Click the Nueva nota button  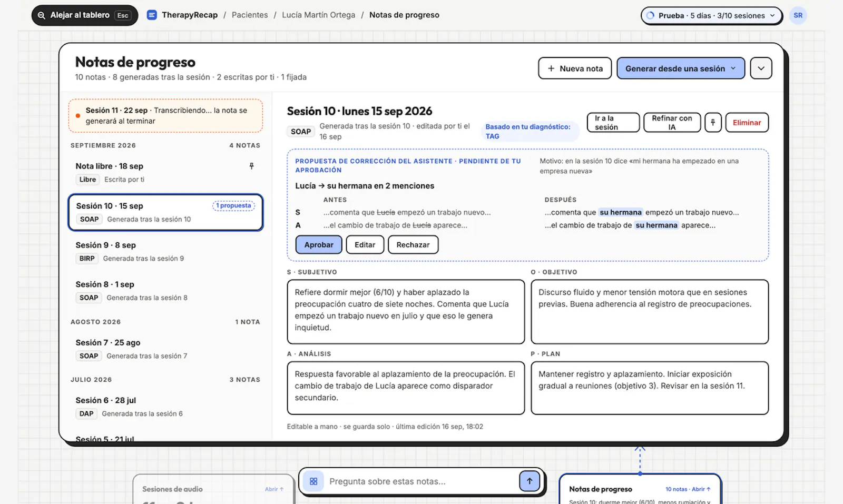pyautogui.click(x=575, y=68)
